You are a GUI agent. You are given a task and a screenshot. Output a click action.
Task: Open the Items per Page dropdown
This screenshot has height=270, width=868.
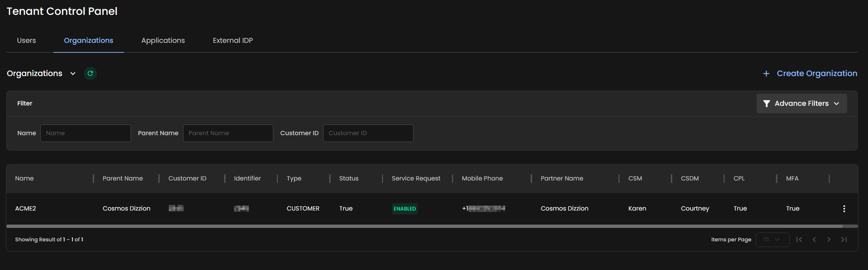[x=772, y=240]
